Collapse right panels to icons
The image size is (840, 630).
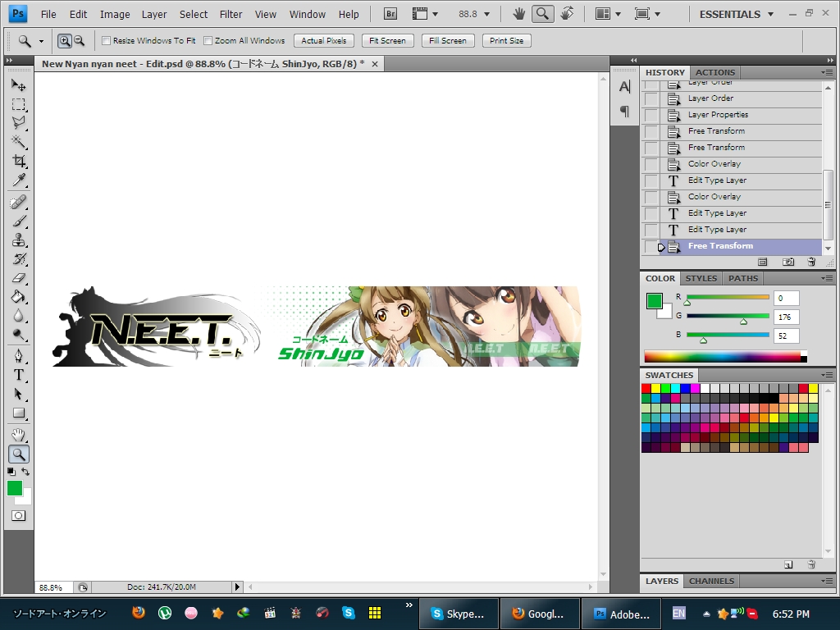(x=830, y=60)
